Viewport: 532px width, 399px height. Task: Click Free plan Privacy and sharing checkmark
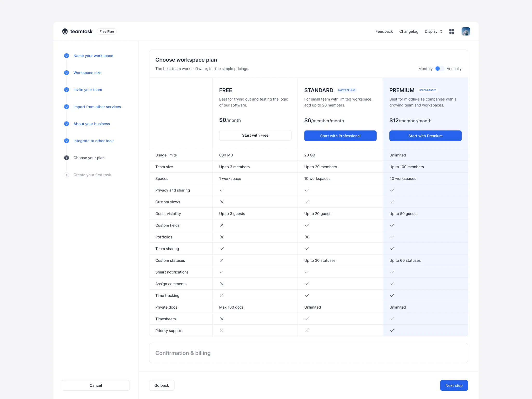(x=222, y=190)
